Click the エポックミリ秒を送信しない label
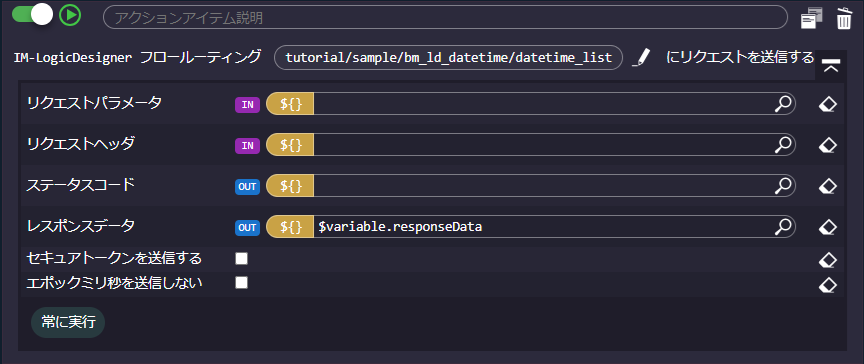 [114, 282]
